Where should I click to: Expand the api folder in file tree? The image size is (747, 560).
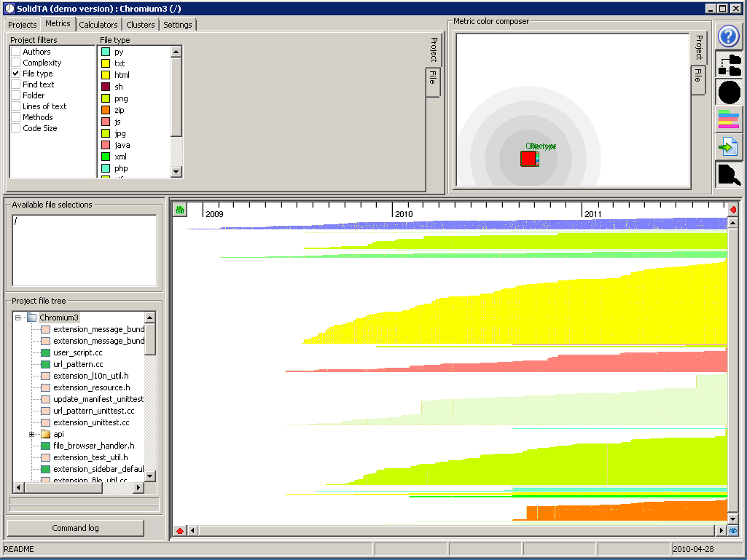[32, 434]
